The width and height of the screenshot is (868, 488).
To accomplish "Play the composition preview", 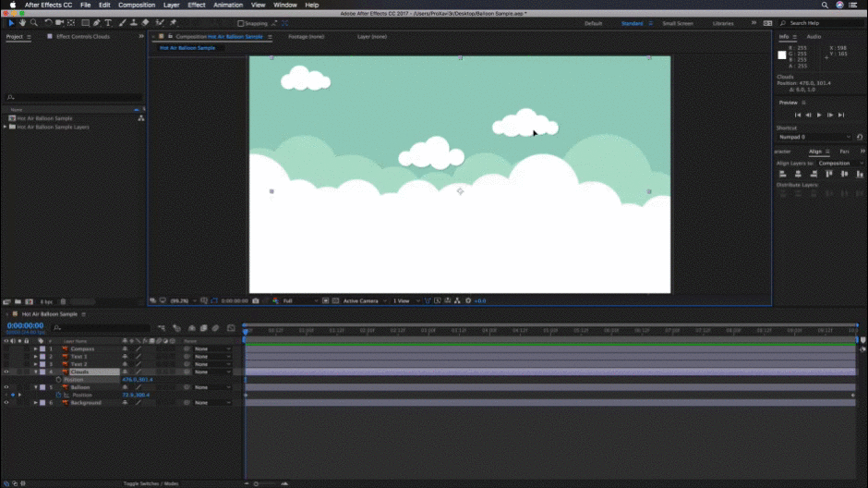I will 819,115.
